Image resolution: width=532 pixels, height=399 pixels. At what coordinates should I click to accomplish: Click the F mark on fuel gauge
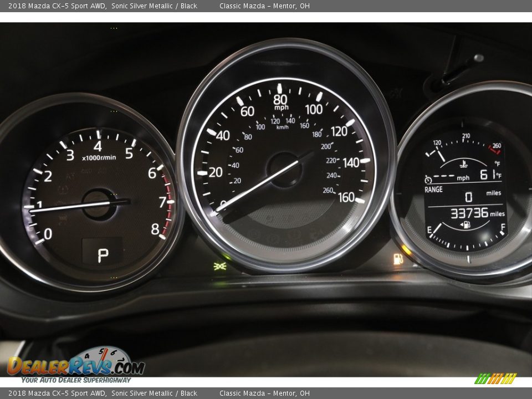pos(503,227)
